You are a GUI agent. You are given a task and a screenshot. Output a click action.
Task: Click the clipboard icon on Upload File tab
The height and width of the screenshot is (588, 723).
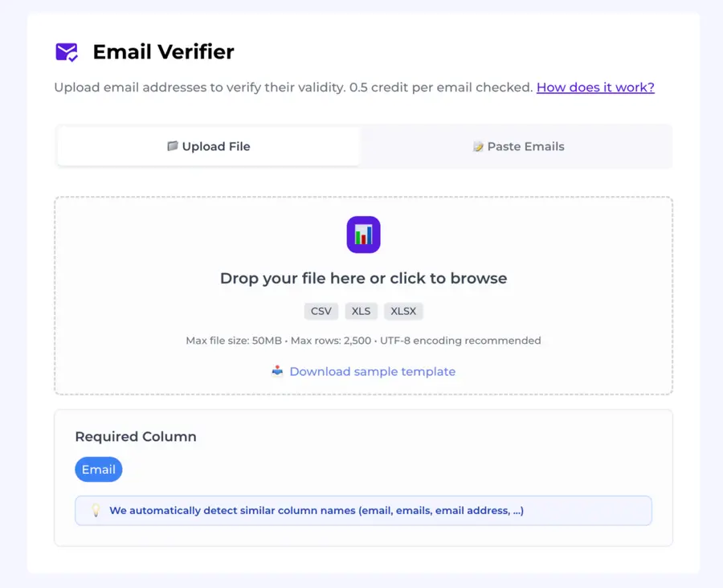tap(173, 146)
